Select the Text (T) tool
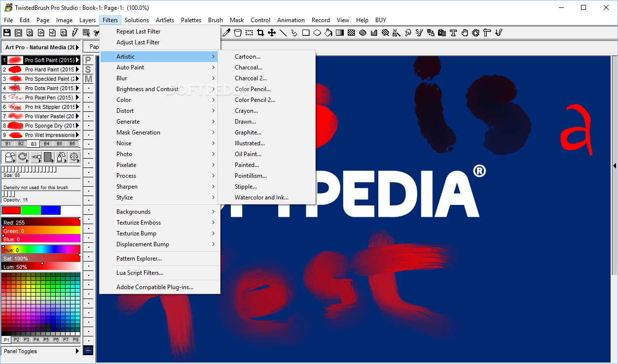Image resolution: width=618 pixels, height=364 pixels. click(453, 33)
